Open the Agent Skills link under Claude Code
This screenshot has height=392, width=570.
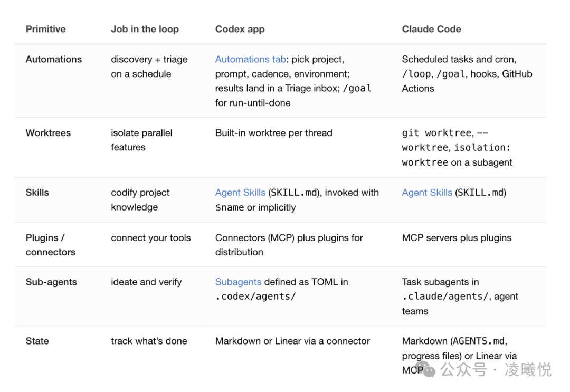point(427,193)
